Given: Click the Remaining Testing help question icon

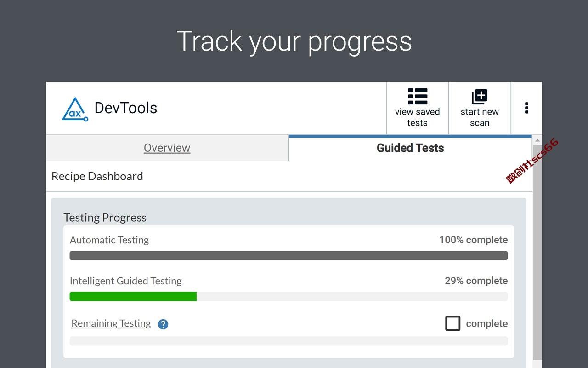Looking at the screenshot, I should (x=163, y=324).
